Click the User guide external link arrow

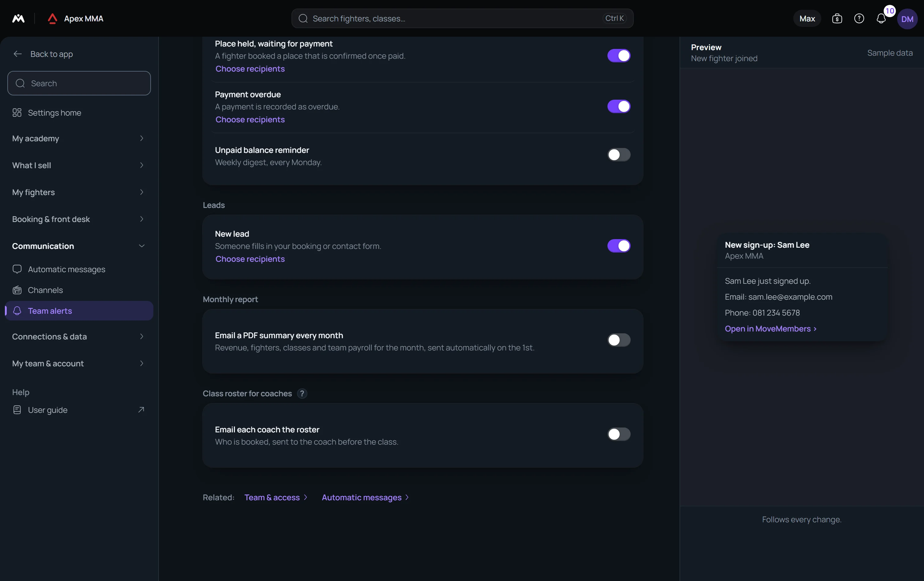click(x=141, y=410)
